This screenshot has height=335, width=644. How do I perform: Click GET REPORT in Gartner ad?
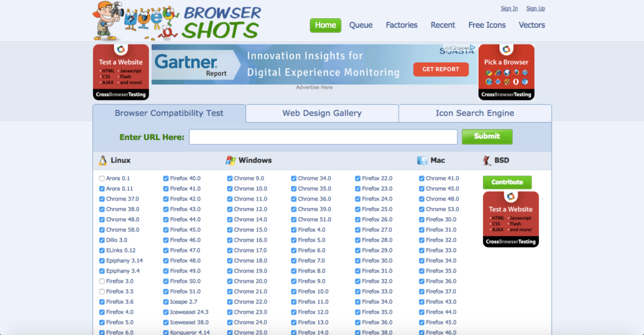(x=440, y=69)
